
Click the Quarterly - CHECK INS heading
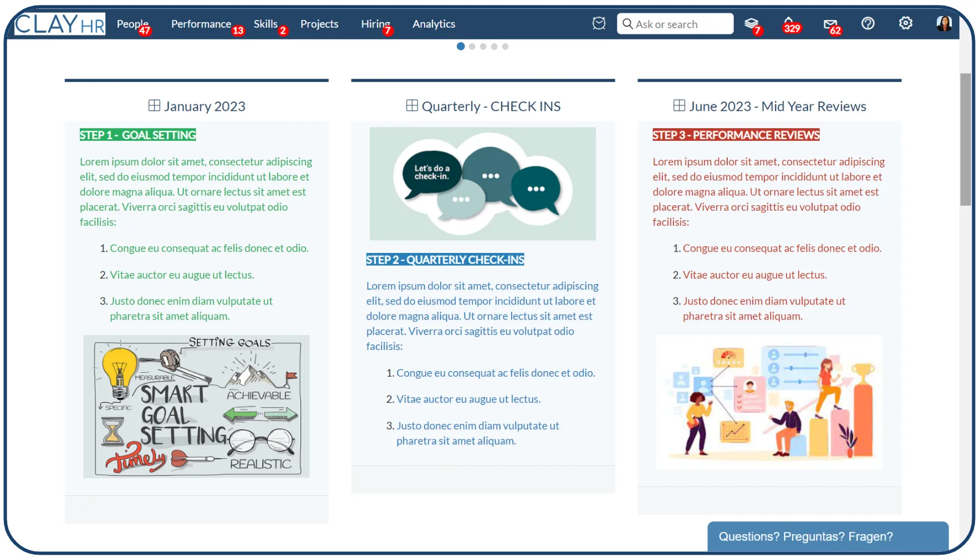point(491,106)
